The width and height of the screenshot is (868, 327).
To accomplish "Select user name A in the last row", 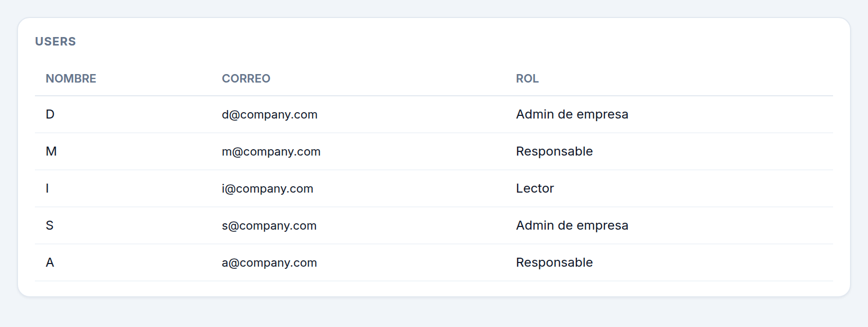I will coord(50,262).
